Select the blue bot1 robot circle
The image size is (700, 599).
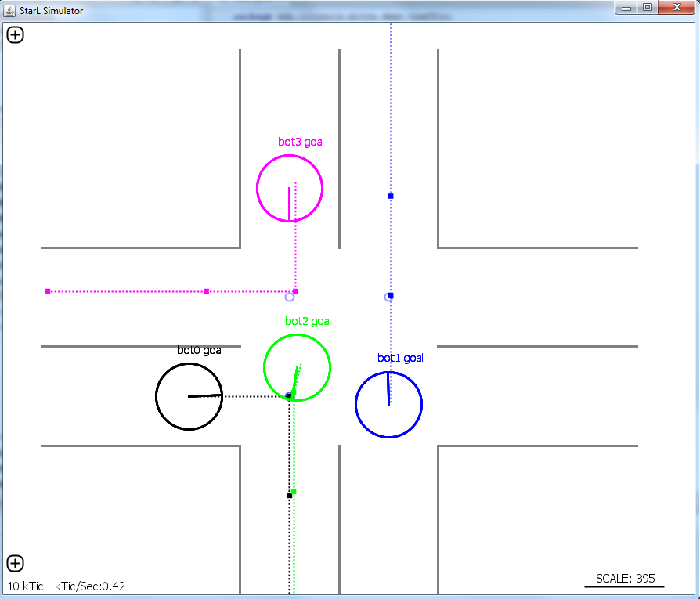pyautogui.click(x=389, y=404)
